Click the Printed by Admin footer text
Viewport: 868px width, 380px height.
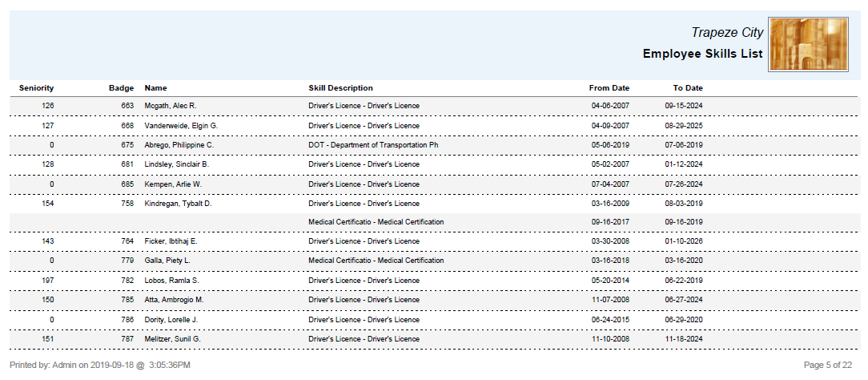pos(100,365)
